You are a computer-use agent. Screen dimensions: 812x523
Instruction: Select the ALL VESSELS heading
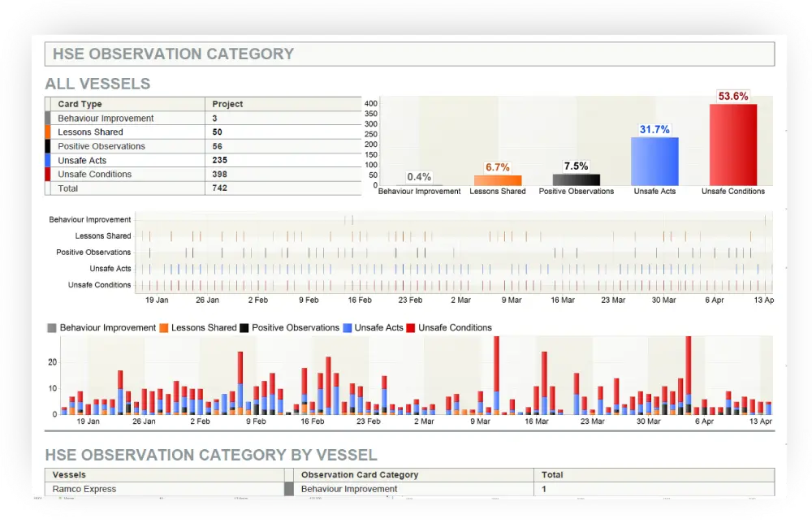pyautogui.click(x=98, y=84)
